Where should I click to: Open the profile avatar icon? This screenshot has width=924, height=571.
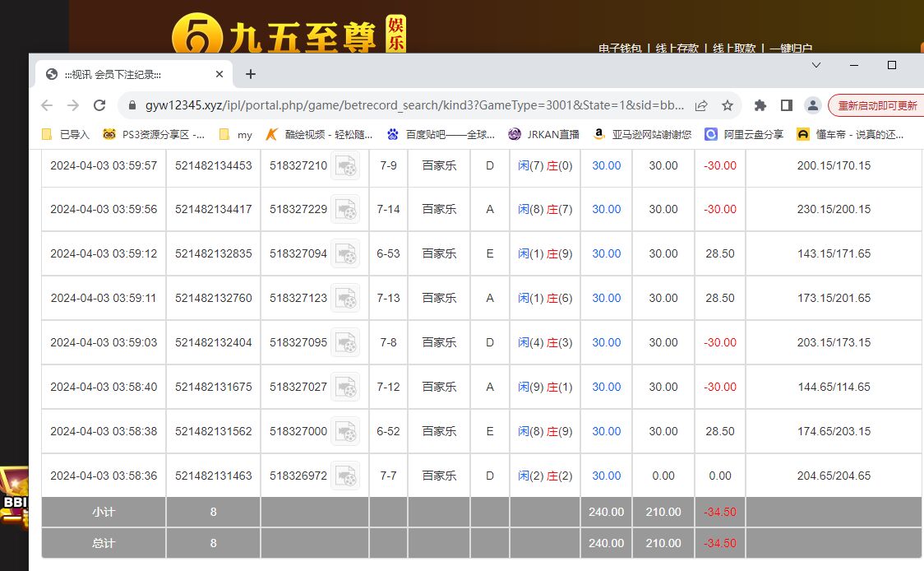click(x=813, y=105)
